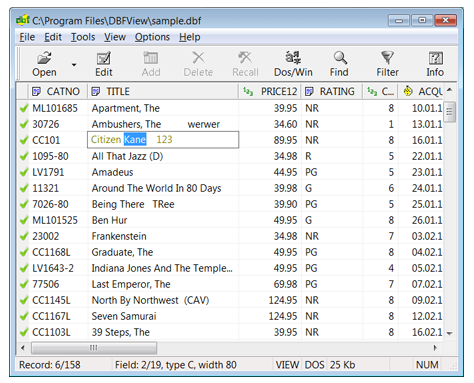Click the Recall toolbar icon
Image resolution: width=474 pixels, height=383 pixels.
[x=245, y=64]
